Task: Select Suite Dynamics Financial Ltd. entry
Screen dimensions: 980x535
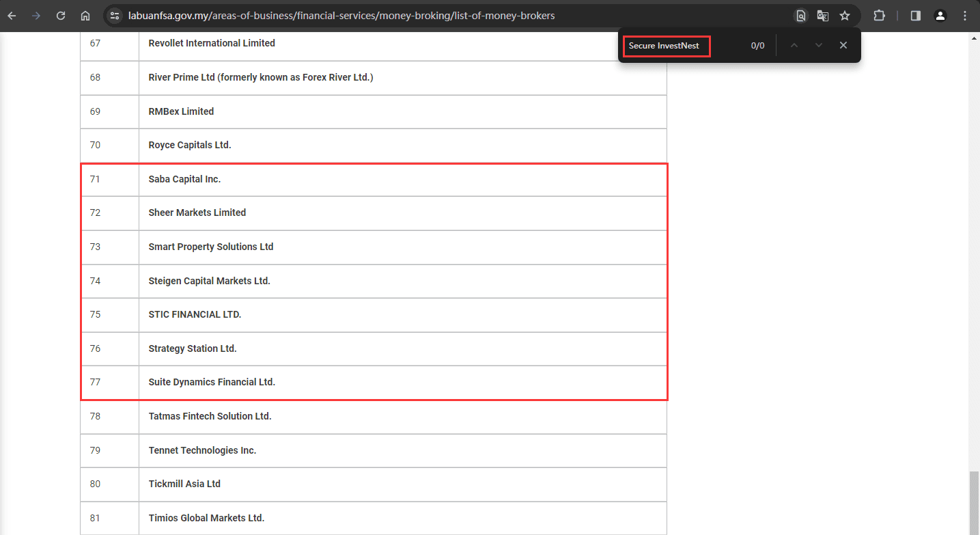Action: coord(212,382)
